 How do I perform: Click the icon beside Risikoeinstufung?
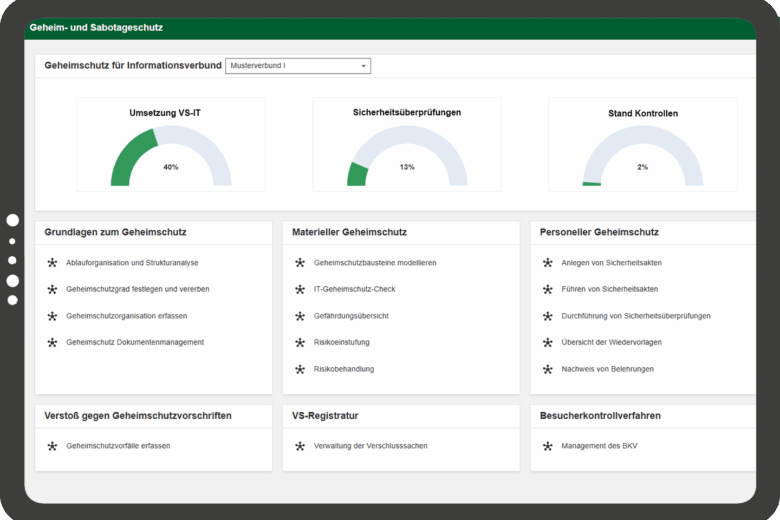pyautogui.click(x=300, y=342)
